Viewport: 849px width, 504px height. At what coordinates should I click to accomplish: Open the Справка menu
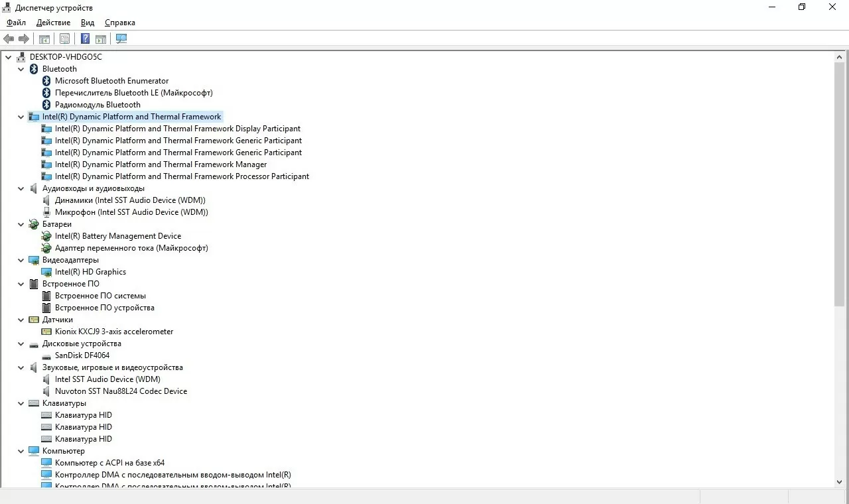(x=119, y=23)
